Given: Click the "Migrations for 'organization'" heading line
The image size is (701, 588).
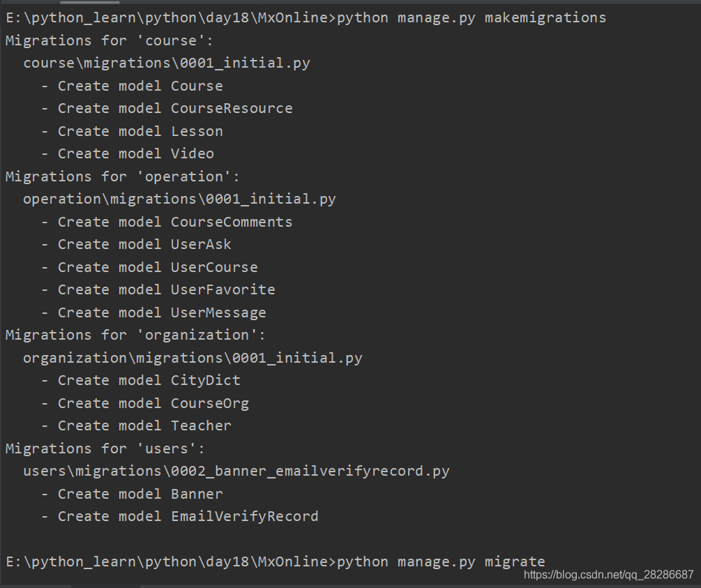Looking at the screenshot, I should coord(135,335).
